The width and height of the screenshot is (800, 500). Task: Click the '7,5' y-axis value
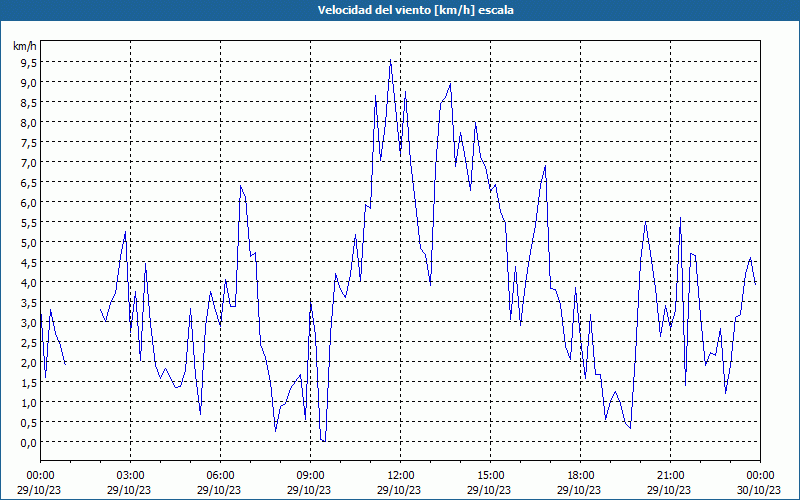click(x=29, y=142)
